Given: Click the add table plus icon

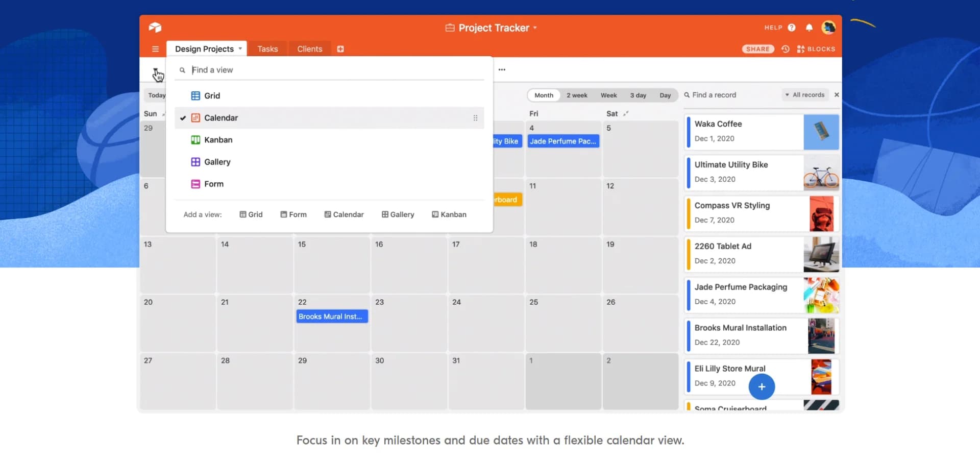Looking at the screenshot, I should tap(340, 49).
